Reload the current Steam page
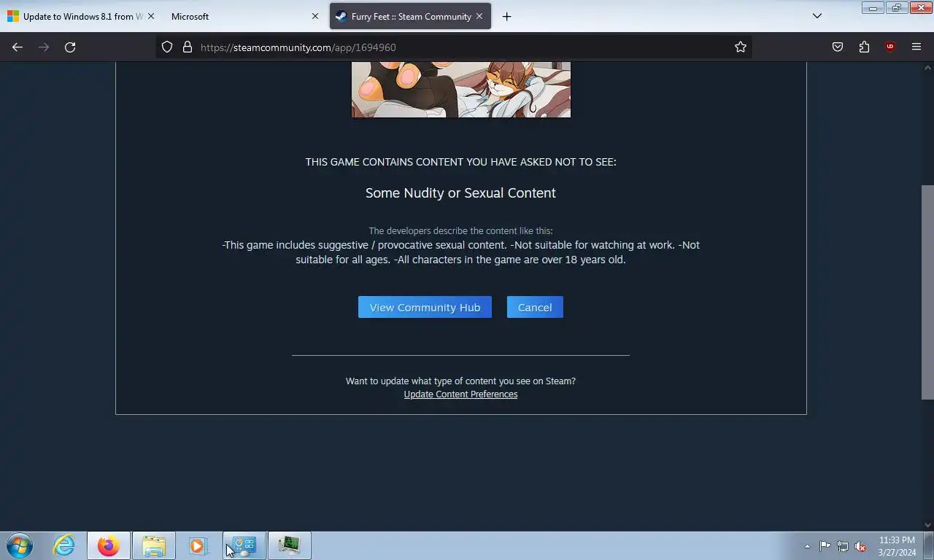 (x=70, y=47)
